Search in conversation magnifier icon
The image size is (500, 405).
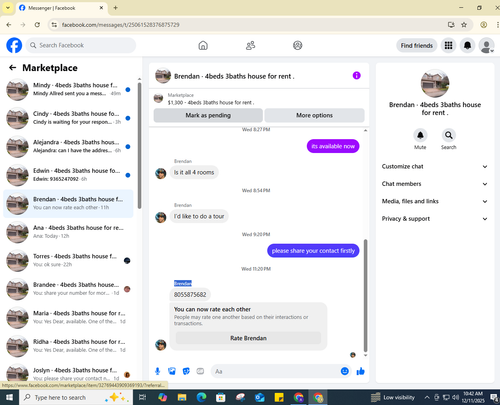(x=449, y=135)
